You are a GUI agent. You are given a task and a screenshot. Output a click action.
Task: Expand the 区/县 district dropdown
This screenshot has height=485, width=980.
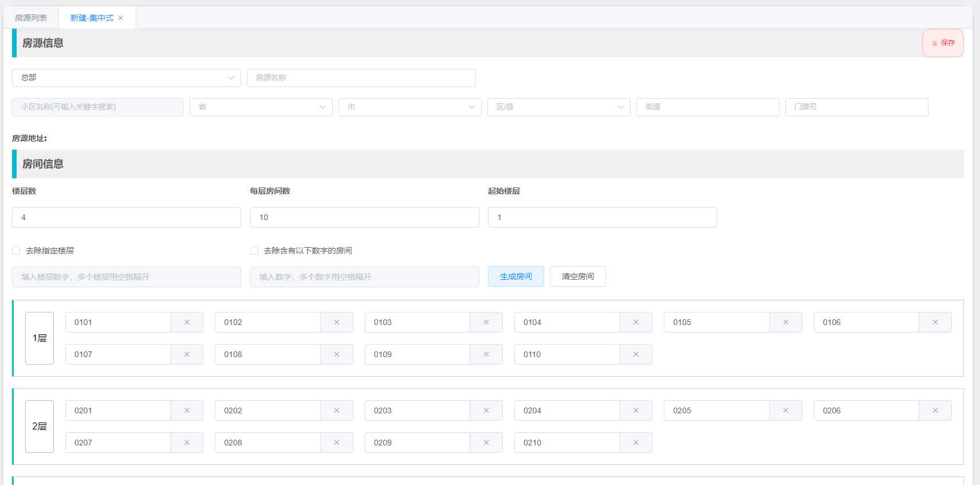(559, 107)
